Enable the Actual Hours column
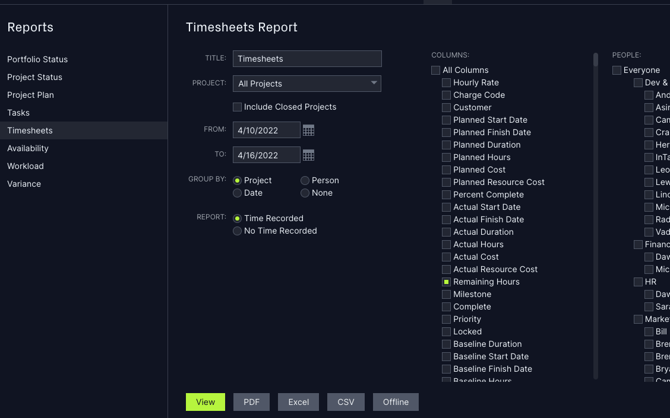The width and height of the screenshot is (670, 418). click(x=446, y=244)
